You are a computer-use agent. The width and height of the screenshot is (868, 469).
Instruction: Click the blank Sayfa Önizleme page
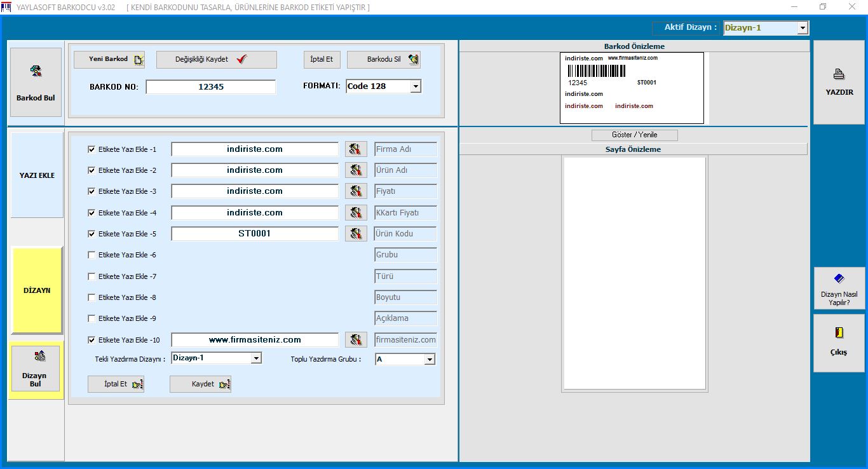coord(635,273)
